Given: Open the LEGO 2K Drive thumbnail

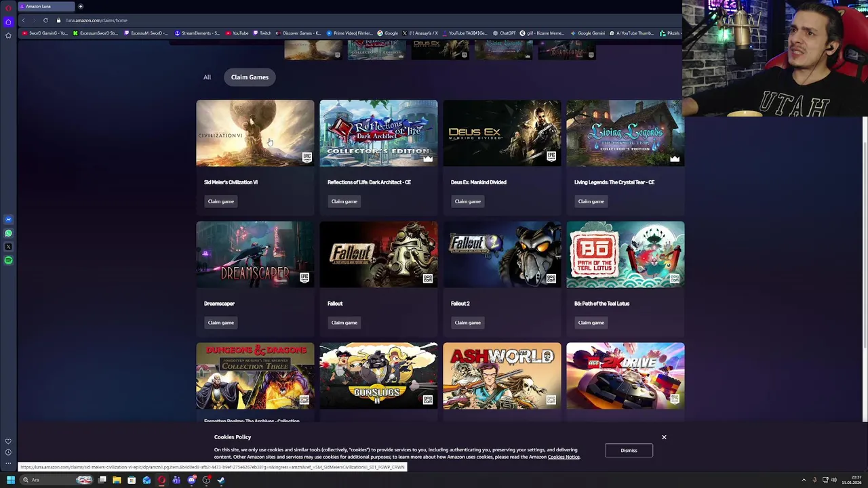Looking at the screenshot, I should (x=625, y=376).
